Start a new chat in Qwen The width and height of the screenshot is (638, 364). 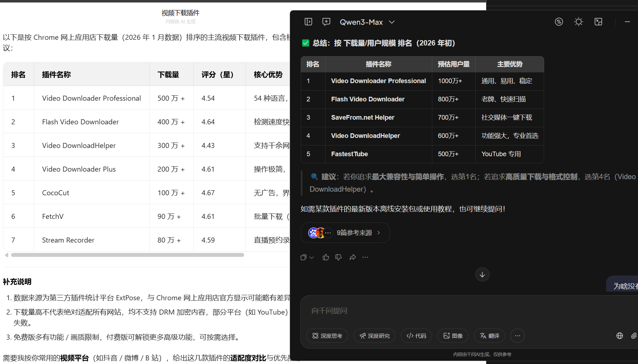coord(326,22)
